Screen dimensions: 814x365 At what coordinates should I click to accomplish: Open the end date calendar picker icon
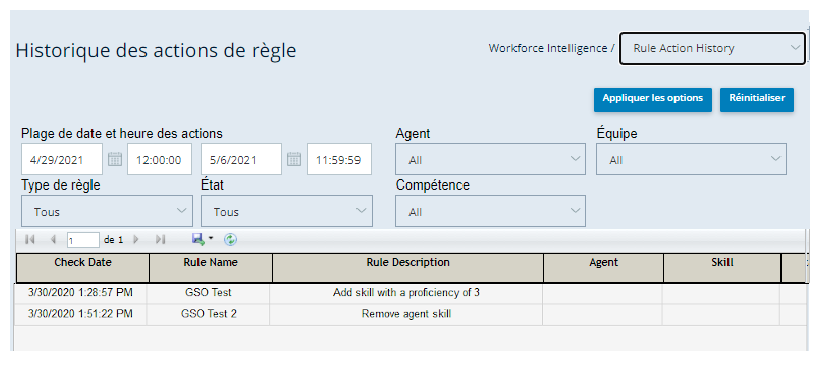tap(294, 159)
